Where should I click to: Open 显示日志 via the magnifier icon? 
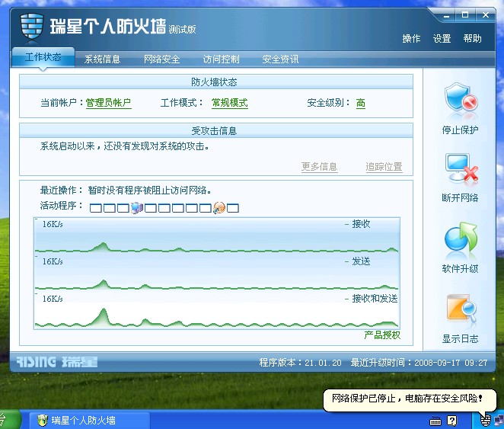pyautogui.click(x=461, y=308)
